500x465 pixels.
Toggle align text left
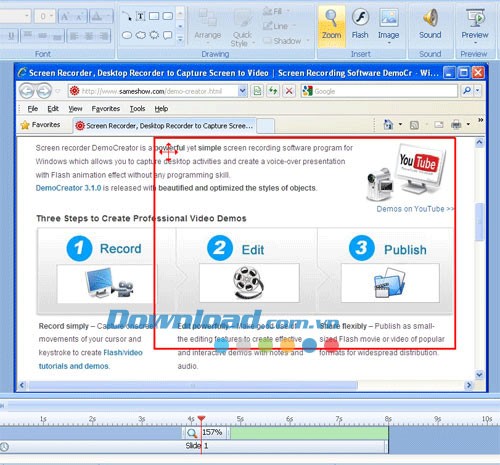click(x=74, y=35)
